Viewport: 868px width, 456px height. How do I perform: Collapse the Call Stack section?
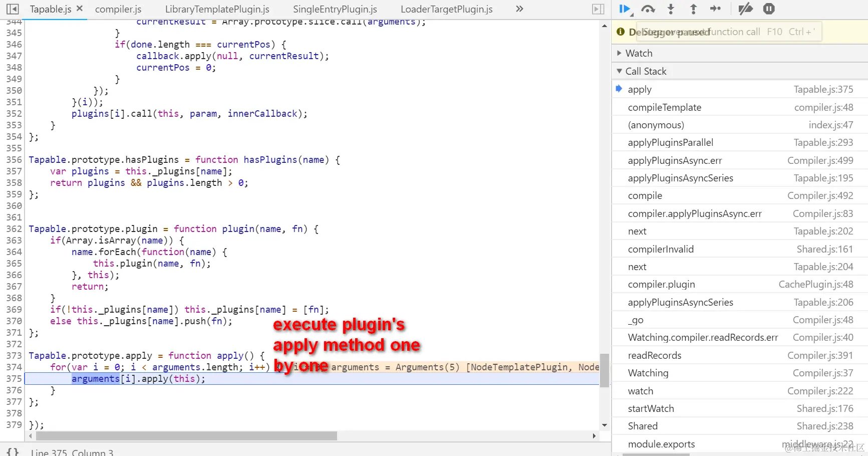[739, 71]
